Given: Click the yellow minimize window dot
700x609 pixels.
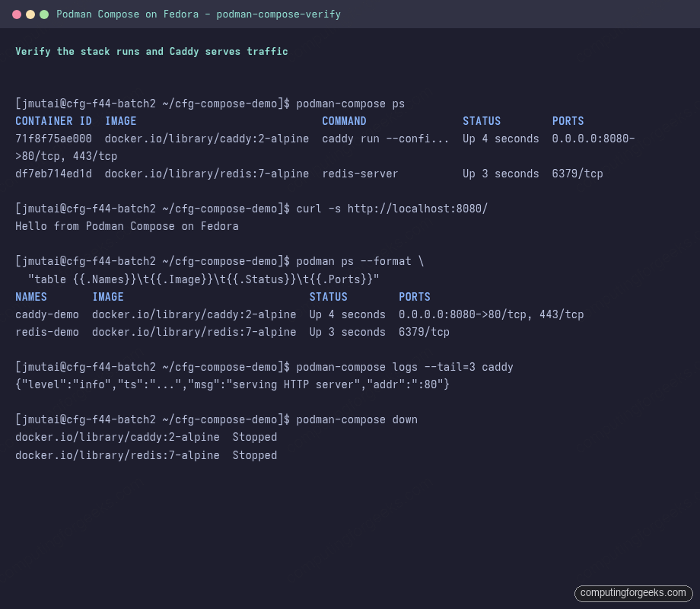Looking at the screenshot, I should tap(30, 14).
